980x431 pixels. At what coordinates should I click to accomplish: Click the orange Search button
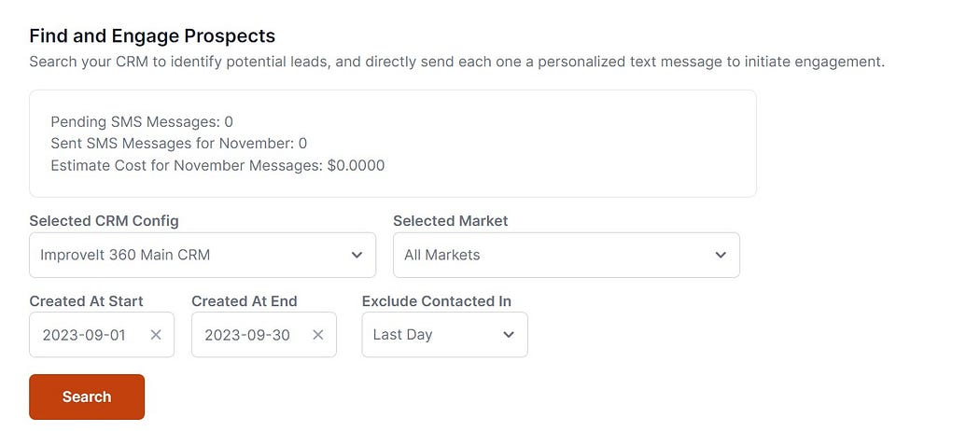tap(87, 396)
